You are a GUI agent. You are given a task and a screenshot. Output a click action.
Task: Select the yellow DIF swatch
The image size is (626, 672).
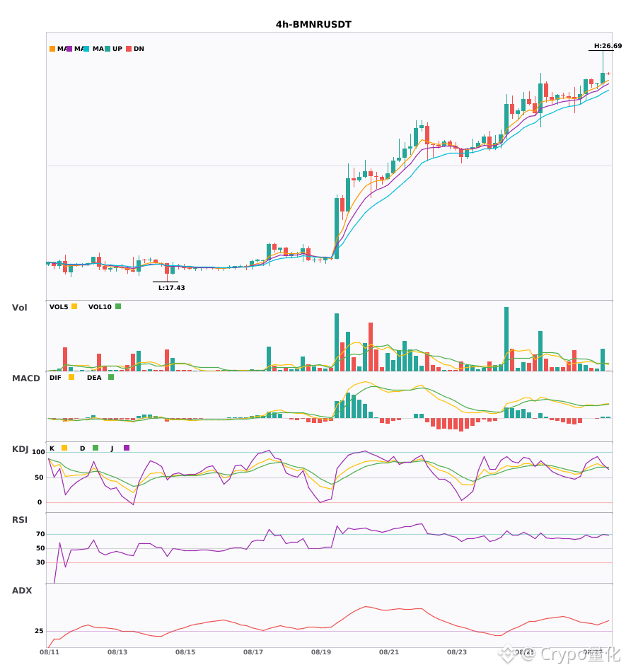(71, 377)
